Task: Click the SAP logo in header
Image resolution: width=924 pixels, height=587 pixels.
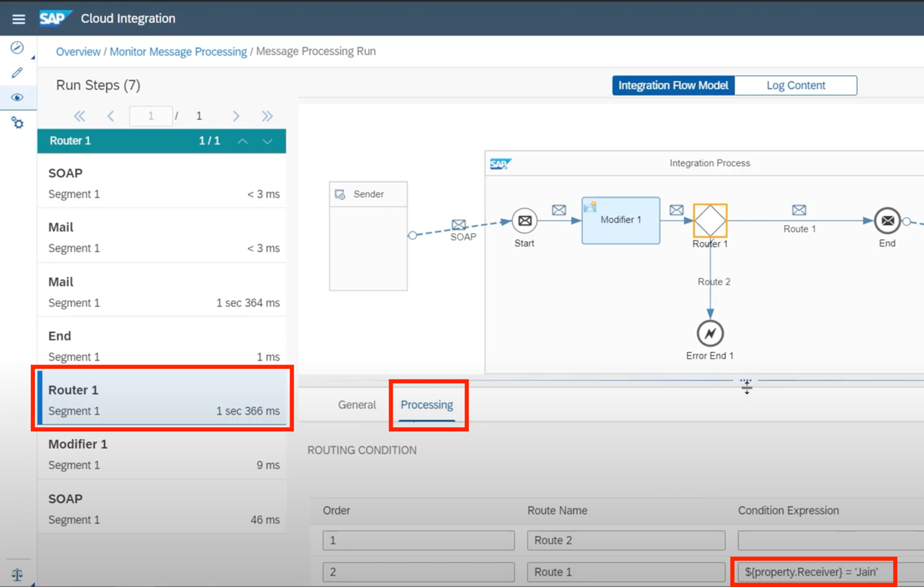Action: 55,18
